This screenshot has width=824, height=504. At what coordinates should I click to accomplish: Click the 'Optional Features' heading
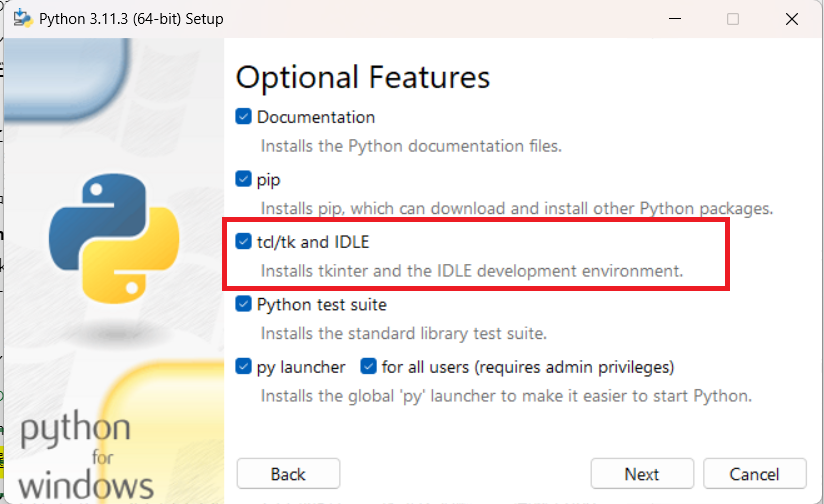(x=363, y=78)
